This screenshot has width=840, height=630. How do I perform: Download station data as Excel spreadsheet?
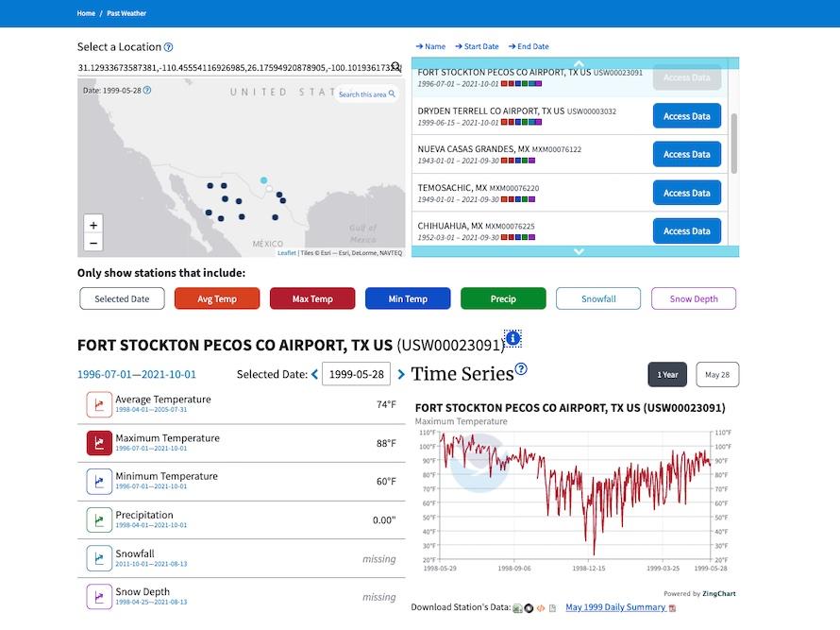(x=517, y=608)
